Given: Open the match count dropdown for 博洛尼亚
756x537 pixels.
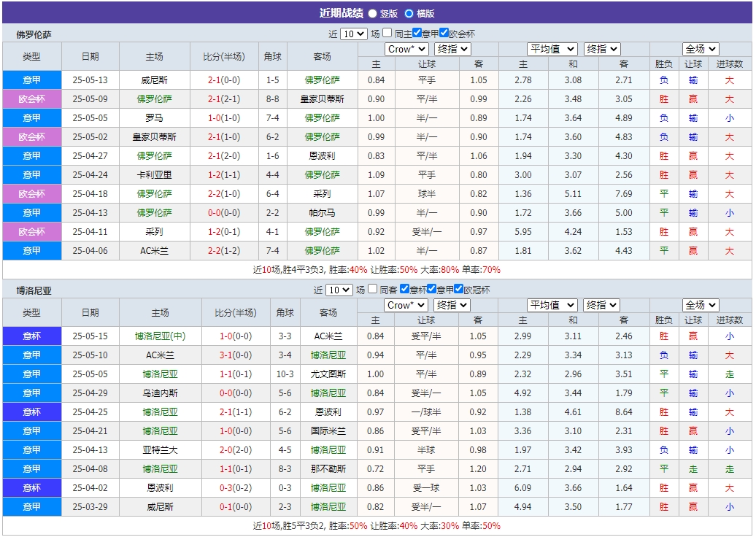Looking at the screenshot, I should (x=339, y=290).
